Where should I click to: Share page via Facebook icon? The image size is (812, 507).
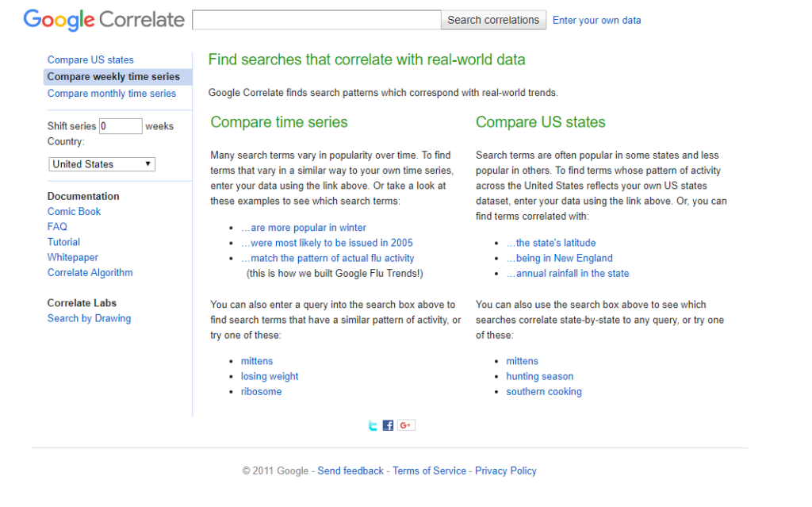[388, 425]
